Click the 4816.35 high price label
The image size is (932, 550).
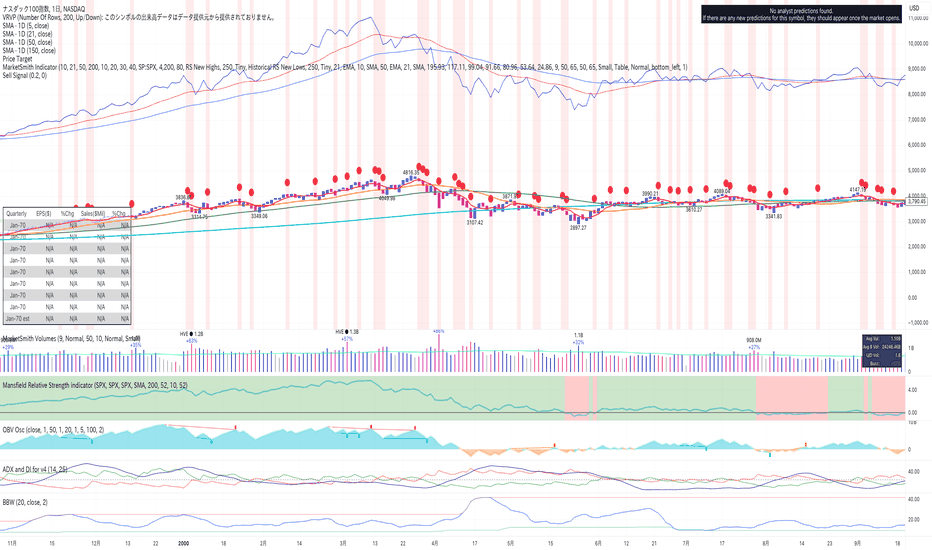(411, 172)
